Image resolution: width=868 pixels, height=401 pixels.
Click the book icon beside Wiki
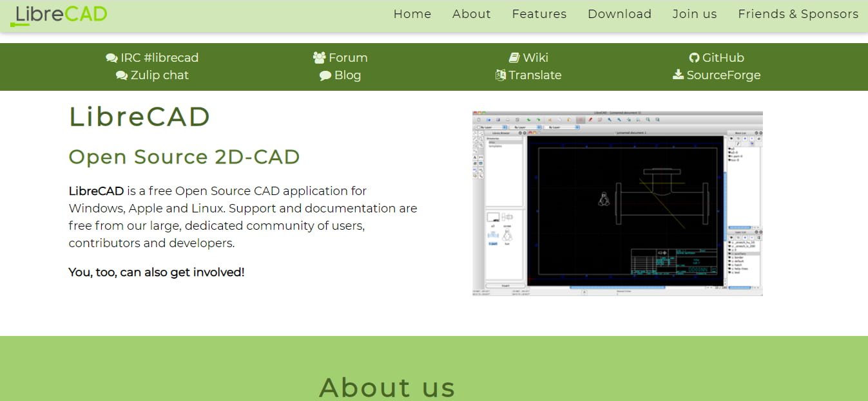[x=514, y=58]
